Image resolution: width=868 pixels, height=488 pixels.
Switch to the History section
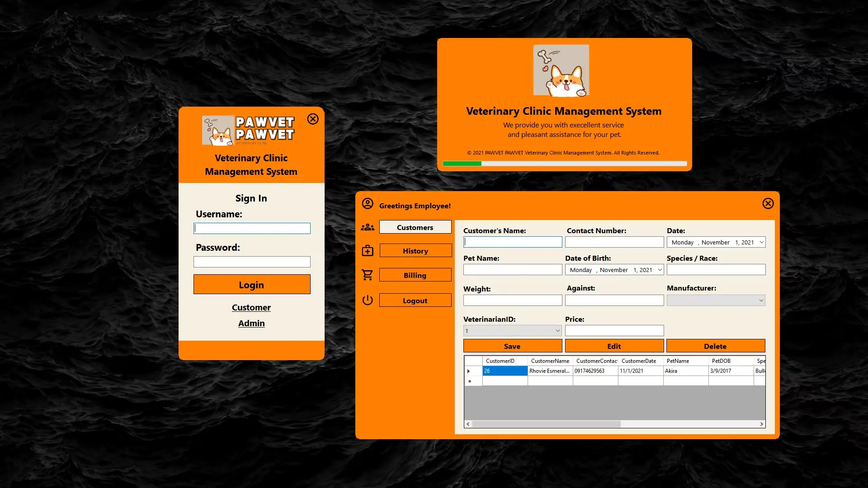tap(415, 250)
